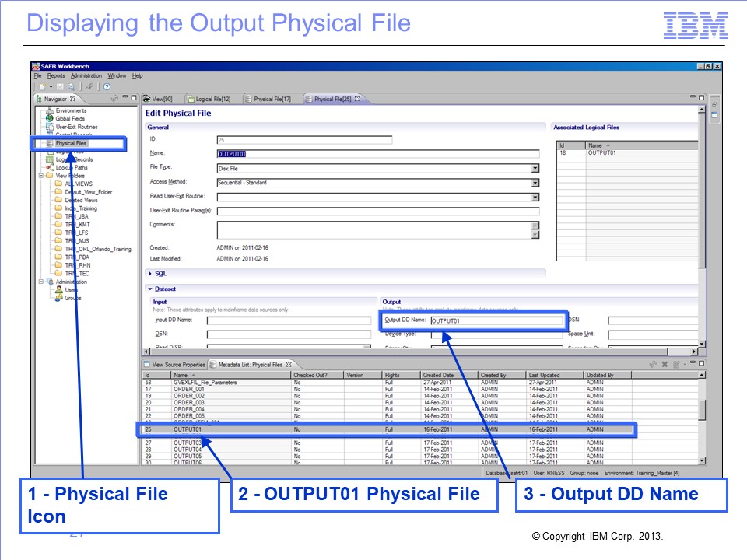Viewport: 747px width, 560px height.
Task: Select User-Exit Routines icon in Navigator
Action: [x=50, y=127]
